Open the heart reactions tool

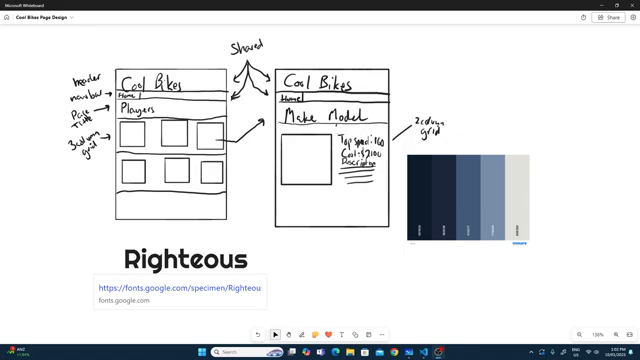click(329, 335)
